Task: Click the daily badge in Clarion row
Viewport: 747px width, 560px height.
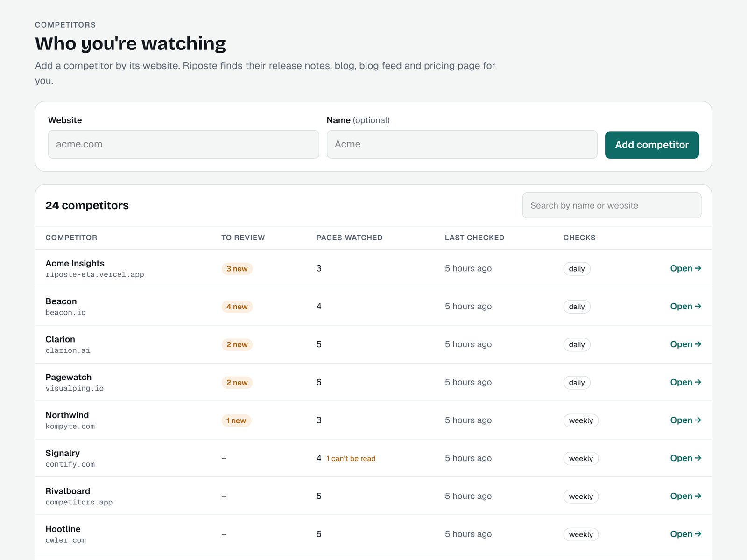Action: point(577,344)
